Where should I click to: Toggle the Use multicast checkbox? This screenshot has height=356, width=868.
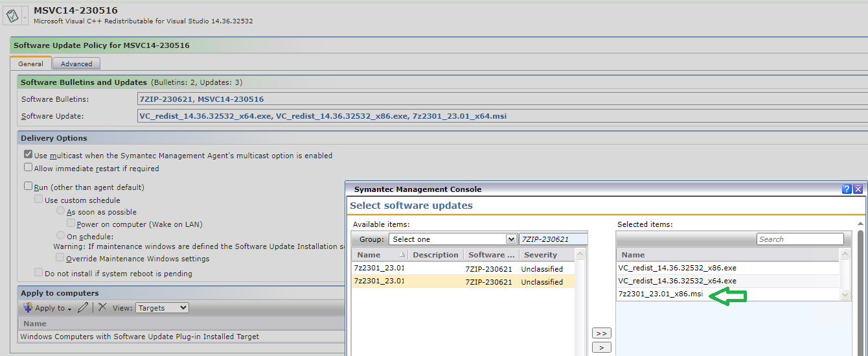point(28,155)
